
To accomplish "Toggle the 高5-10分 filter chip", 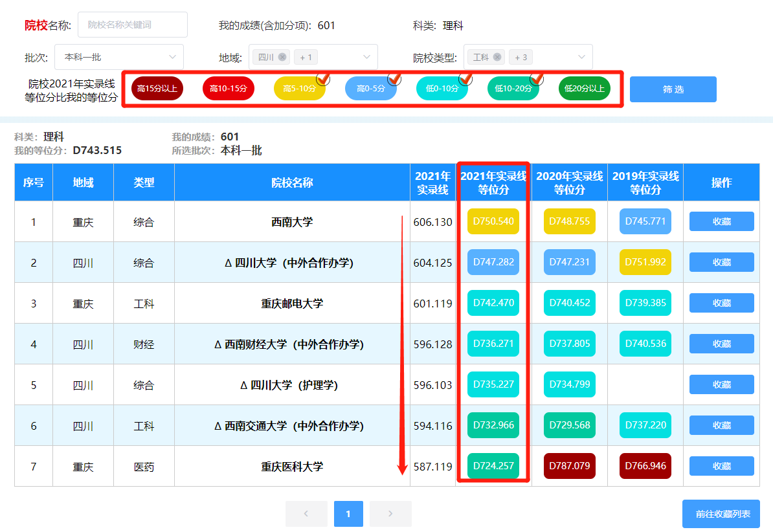I will [299, 89].
